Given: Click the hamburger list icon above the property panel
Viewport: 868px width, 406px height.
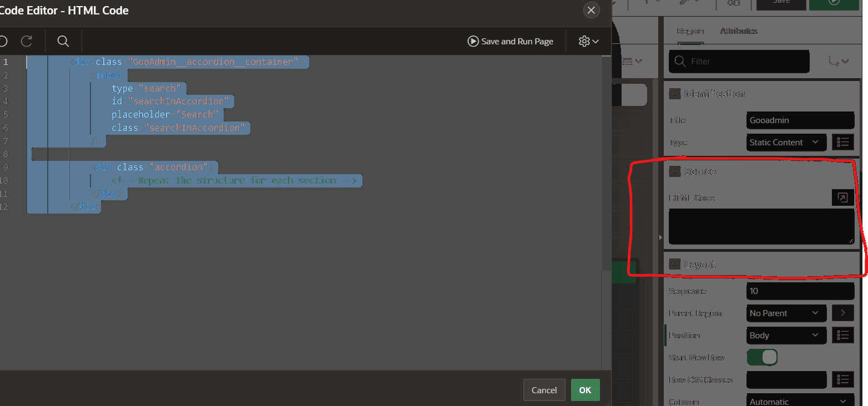Looking at the screenshot, I should pyautogui.click(x=629, y=61).
